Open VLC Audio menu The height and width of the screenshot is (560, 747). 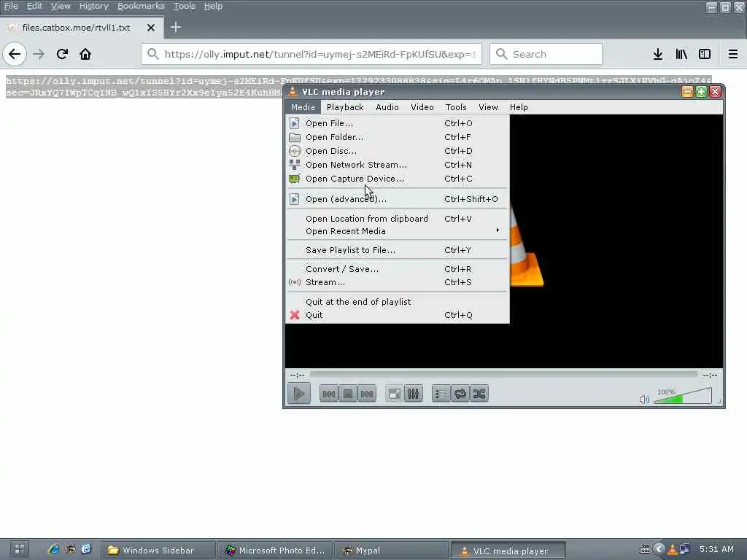pyautogui.click(x=387, y=107)
